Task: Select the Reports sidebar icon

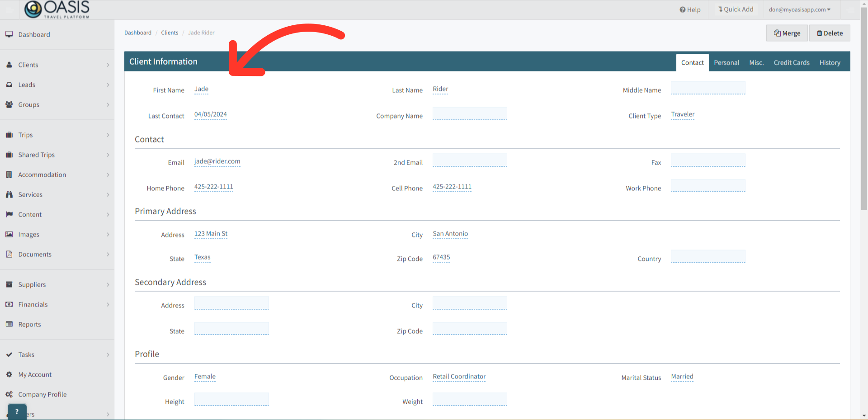Action: pos(9,324)
